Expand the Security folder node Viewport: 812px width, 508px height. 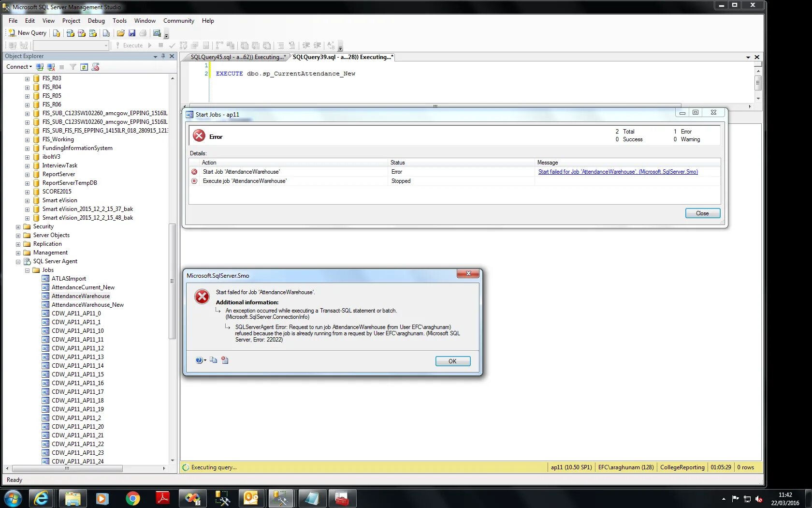18,226
